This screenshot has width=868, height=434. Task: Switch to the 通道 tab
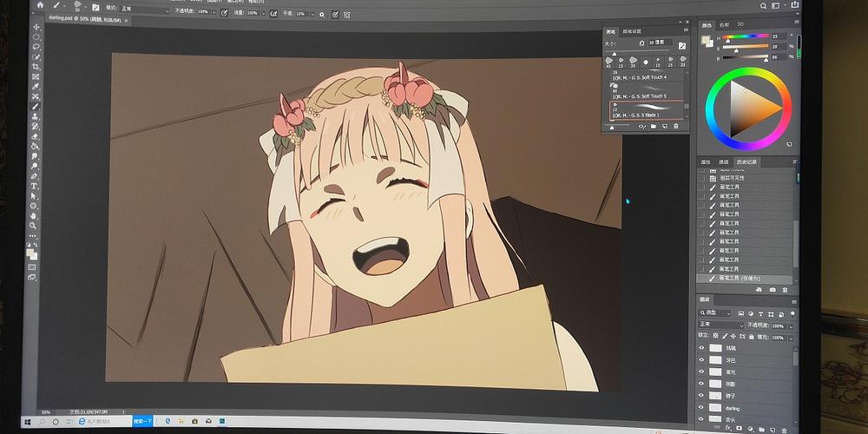[x=724, y=162]
